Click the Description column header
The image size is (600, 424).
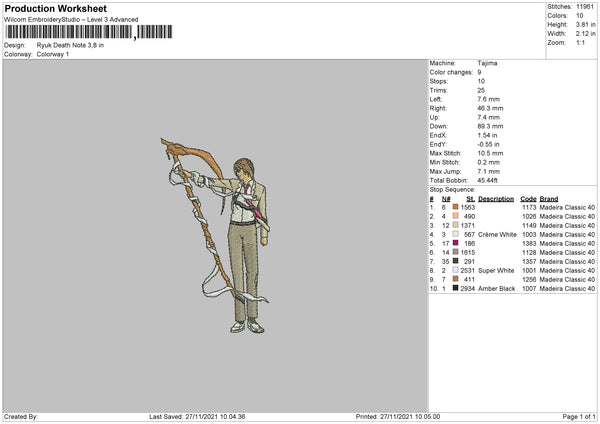click(496, 199)
